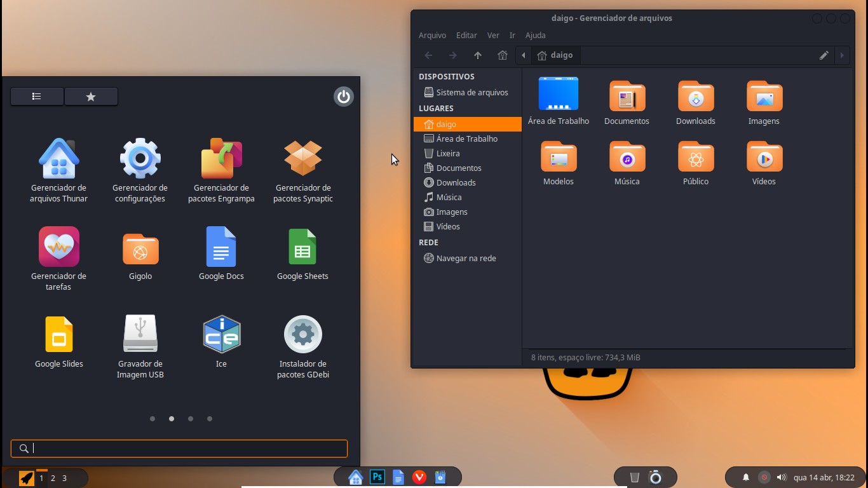
Task: Open the Editar menu
Action: [466, 36]
